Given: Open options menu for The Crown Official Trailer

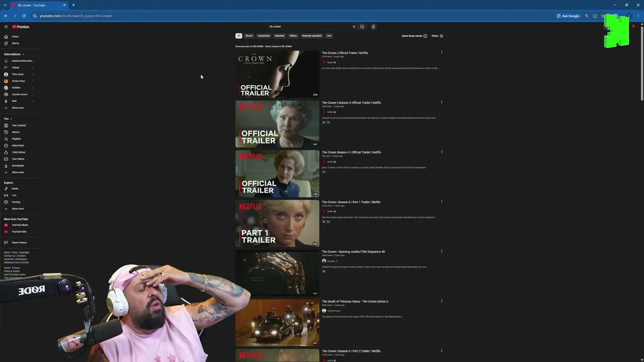Looking at the screenshot, I should [442, 52].
